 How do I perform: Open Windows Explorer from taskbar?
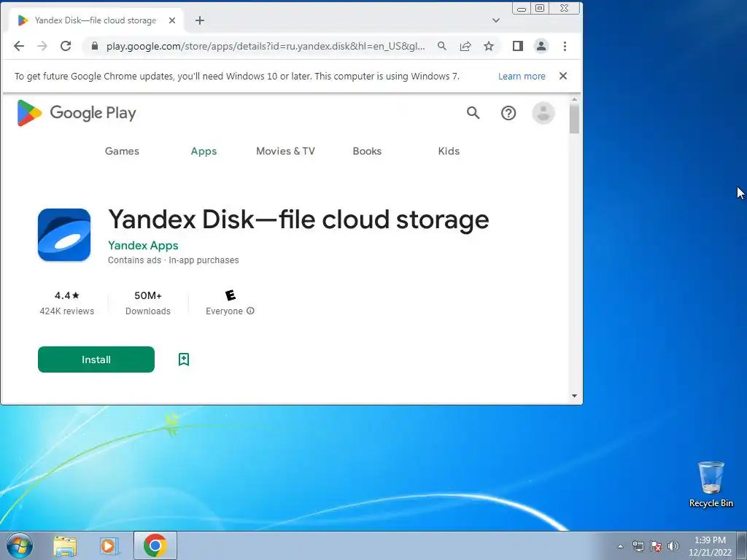[65, 546]
